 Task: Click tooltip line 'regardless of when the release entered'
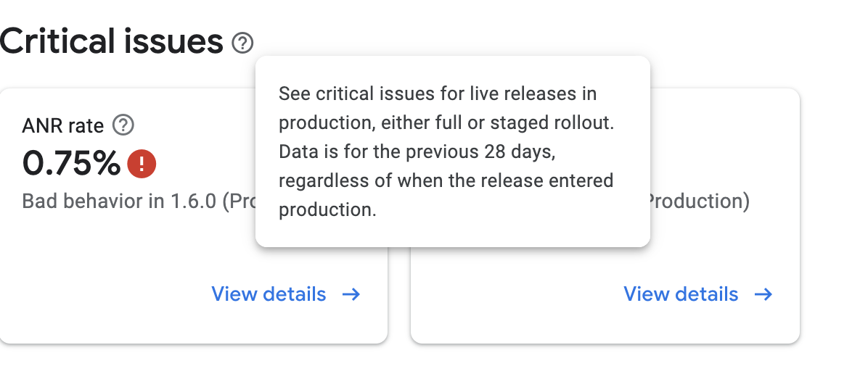tap(446, 180)
